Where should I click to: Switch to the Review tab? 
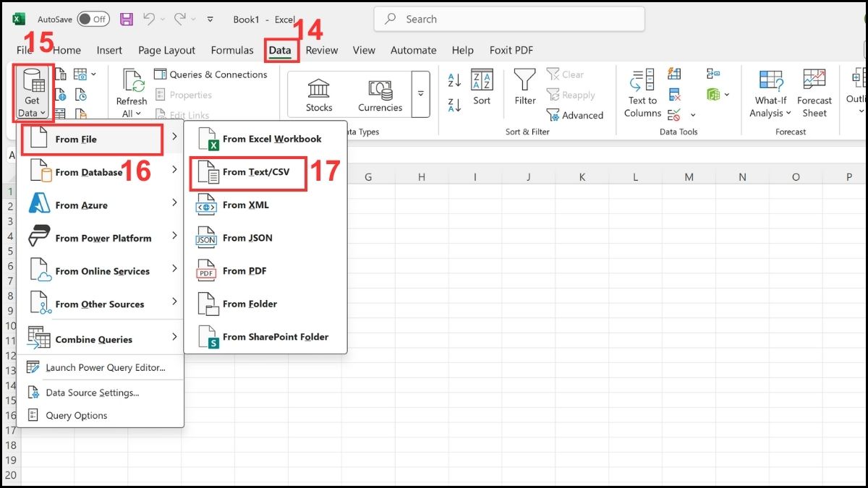point(321,50)
